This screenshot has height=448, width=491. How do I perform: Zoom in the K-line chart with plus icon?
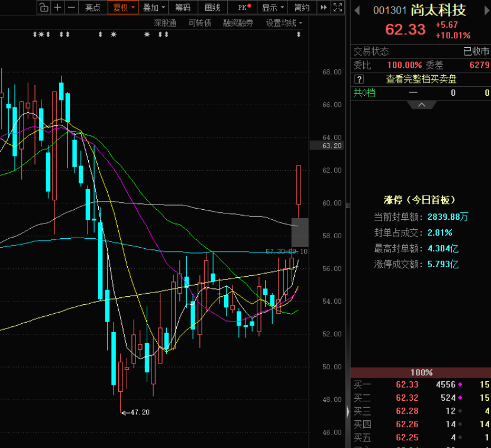point(57,8)
